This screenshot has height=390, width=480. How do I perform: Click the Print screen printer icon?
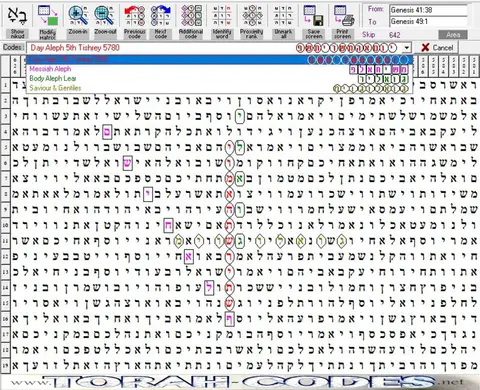click(343, 16)
